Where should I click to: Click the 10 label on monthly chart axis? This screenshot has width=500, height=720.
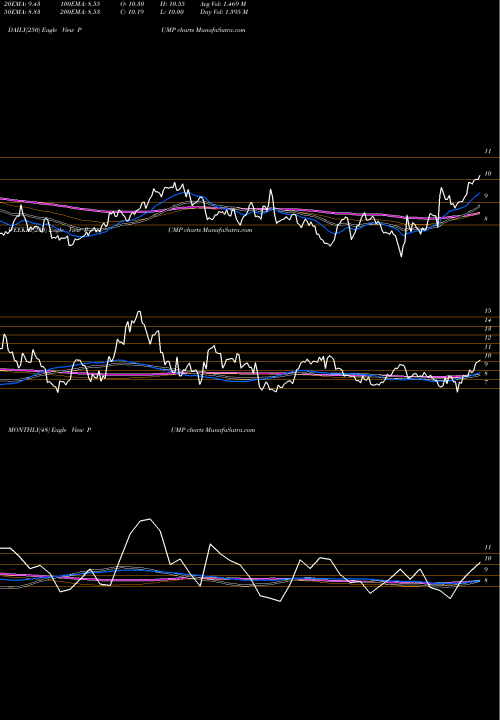(488, 558)
